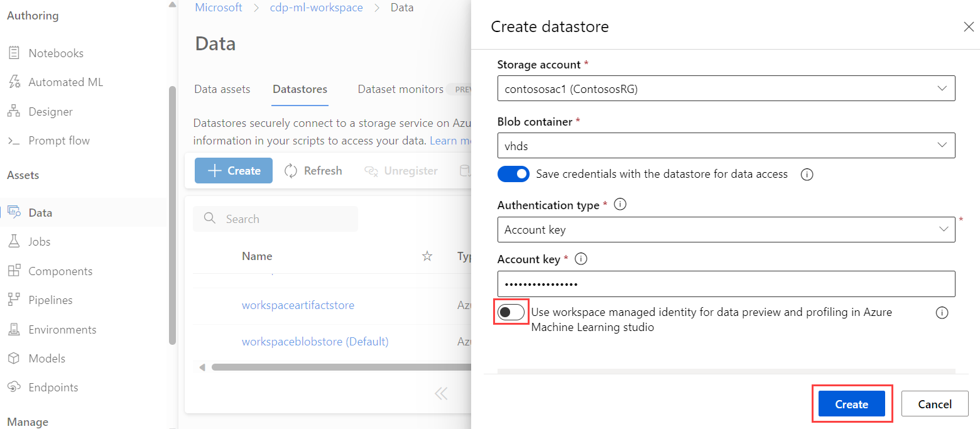Click the cdp-ml-workspace breadcrumb link

318,8
